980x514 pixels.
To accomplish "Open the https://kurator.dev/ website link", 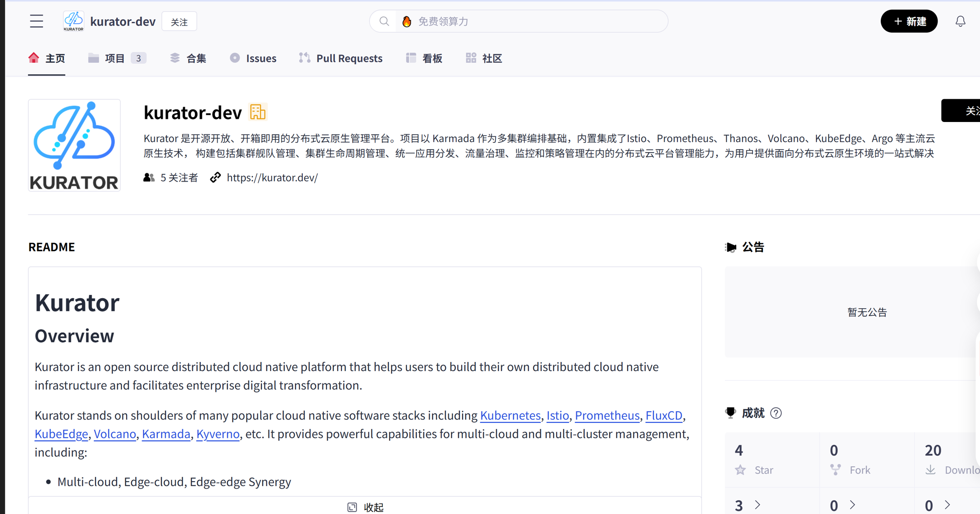I will [x=272, y=178].
